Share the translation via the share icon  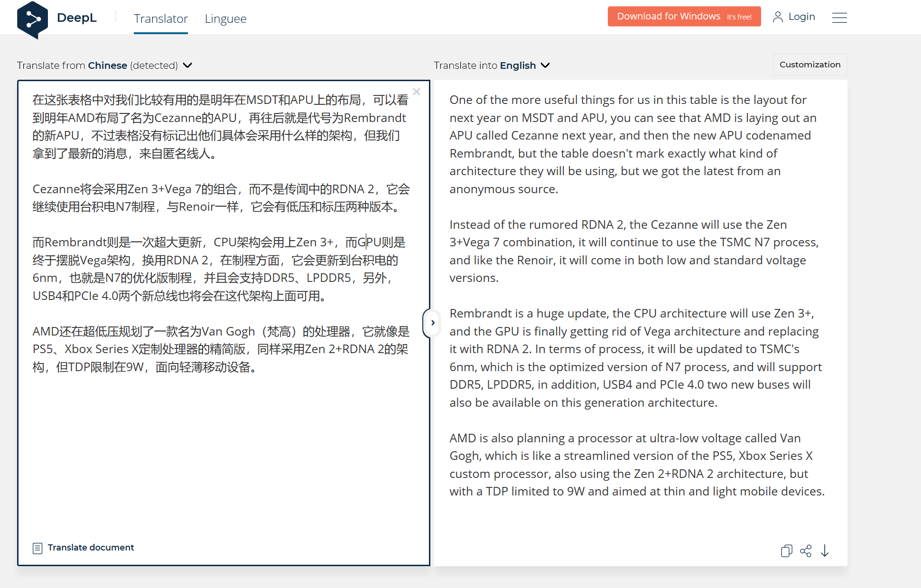pos(806,551)
